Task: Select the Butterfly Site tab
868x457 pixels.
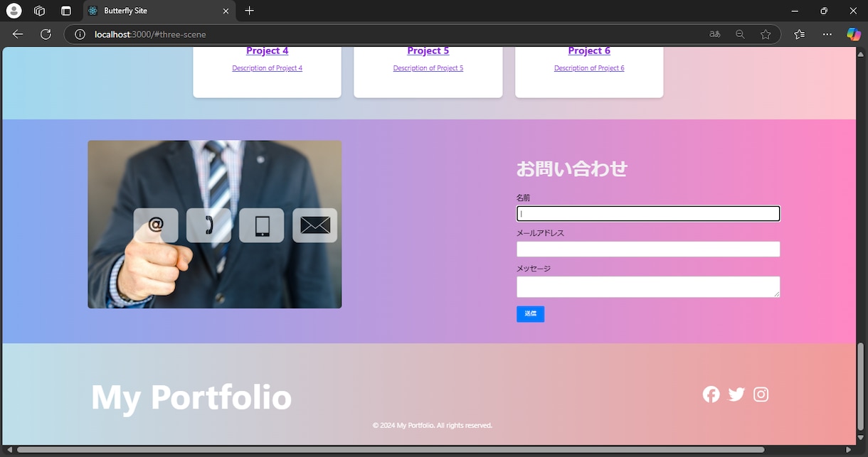Action: (x=160, y=11)
